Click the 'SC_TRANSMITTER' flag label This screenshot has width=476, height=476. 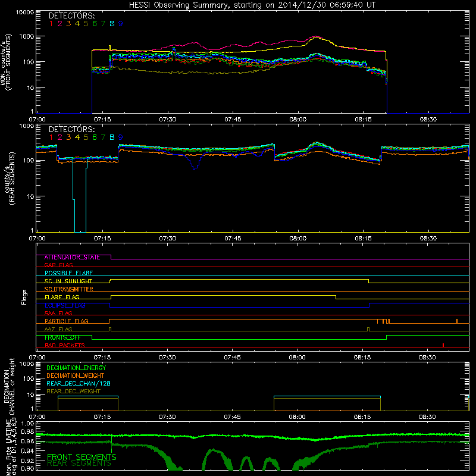(x=69, y=289)
